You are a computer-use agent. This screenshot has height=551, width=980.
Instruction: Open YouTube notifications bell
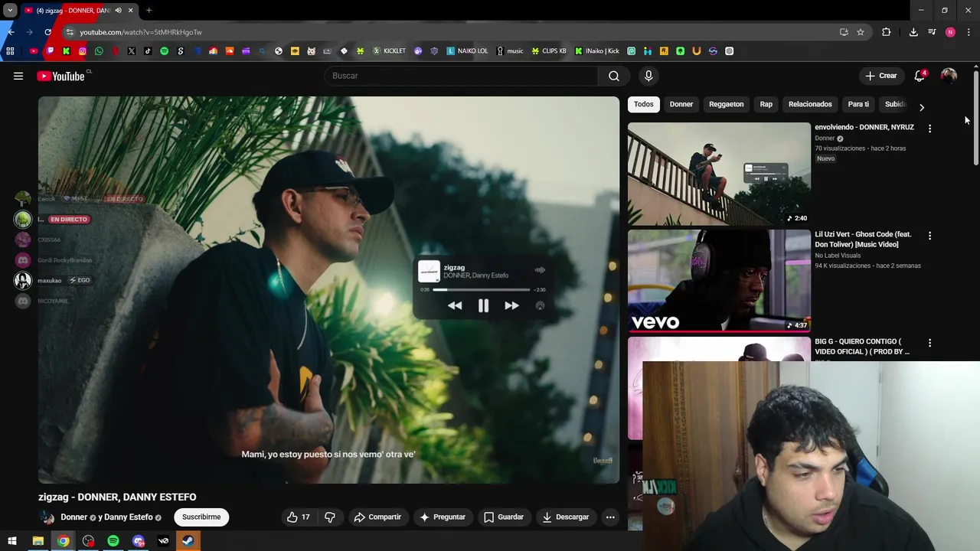pos(920,76)
